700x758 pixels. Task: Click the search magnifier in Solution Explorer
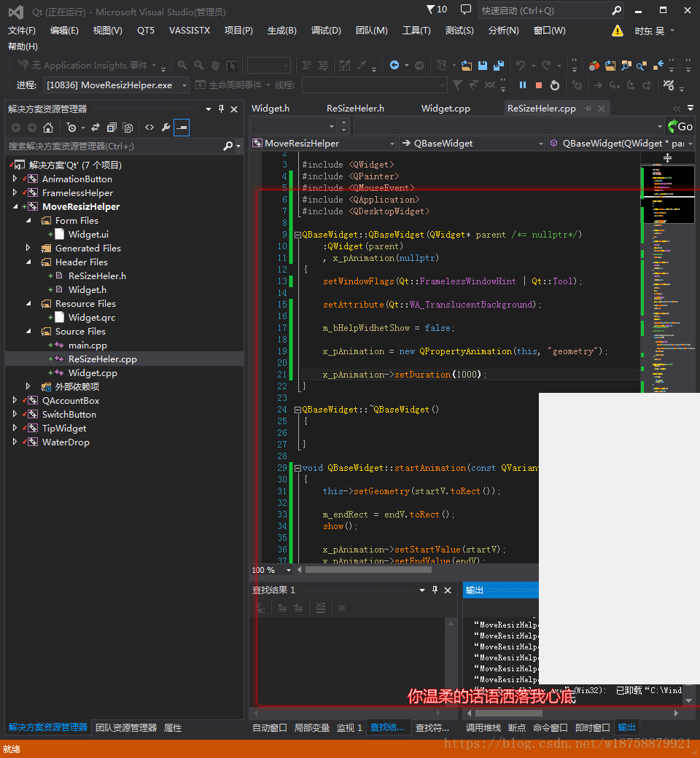click(x=227, y=146)
